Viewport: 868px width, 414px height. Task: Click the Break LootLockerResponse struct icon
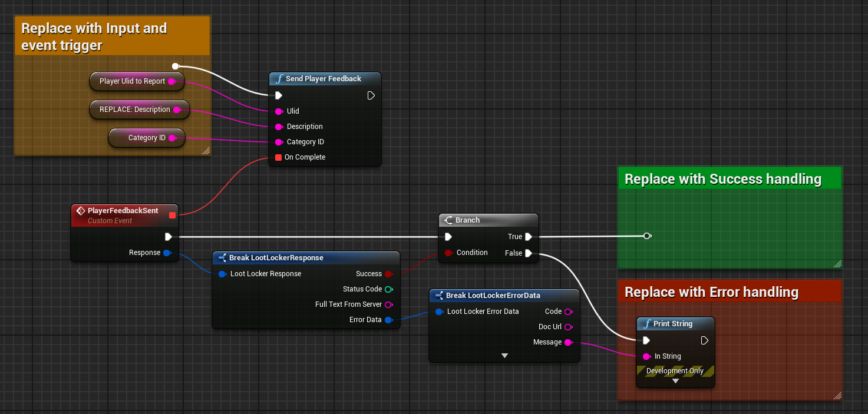222,258
